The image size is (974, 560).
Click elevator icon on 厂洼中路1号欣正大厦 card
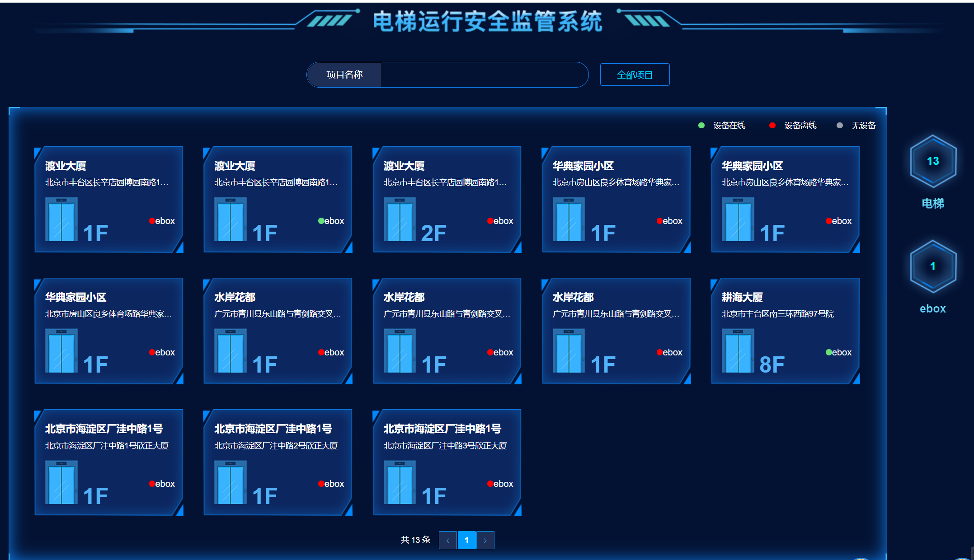pyautogui.click(x=61, y=482)
